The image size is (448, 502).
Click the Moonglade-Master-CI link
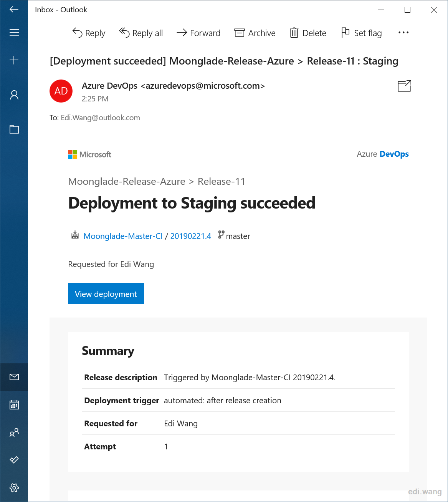(x=123, y=236)
